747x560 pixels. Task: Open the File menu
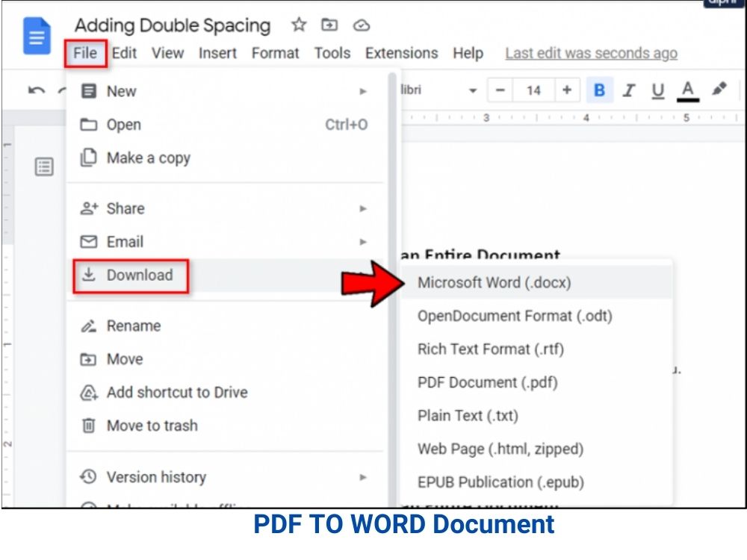(x=85, y=53)
